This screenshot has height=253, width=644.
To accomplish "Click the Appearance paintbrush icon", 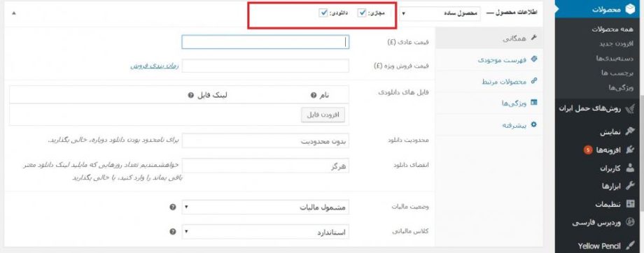I will point(629,132).
